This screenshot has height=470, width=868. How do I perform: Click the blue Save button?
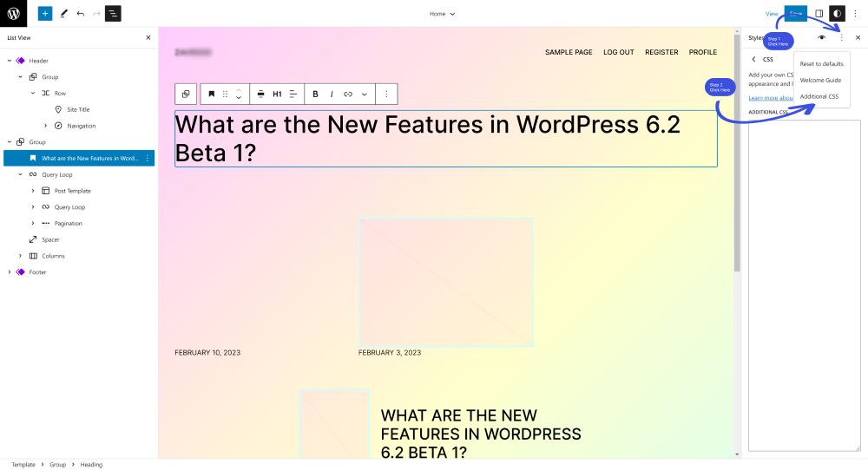click(795, 13)
